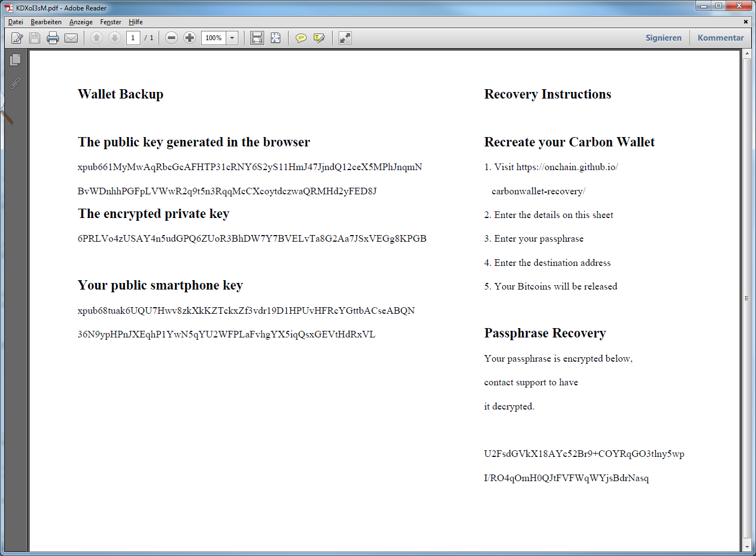The image size is (756, 556).
Task: Click the 'Passphrase Recovery' heading
Action: coord(545,333)
